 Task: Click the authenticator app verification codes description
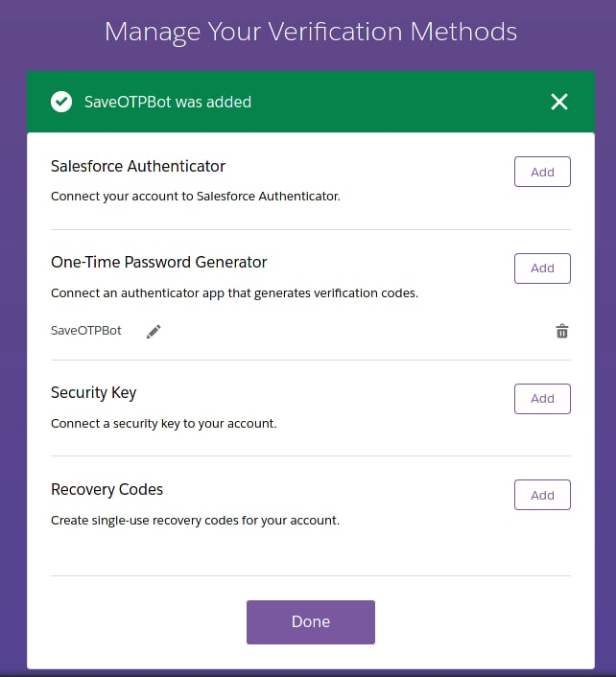234,293
